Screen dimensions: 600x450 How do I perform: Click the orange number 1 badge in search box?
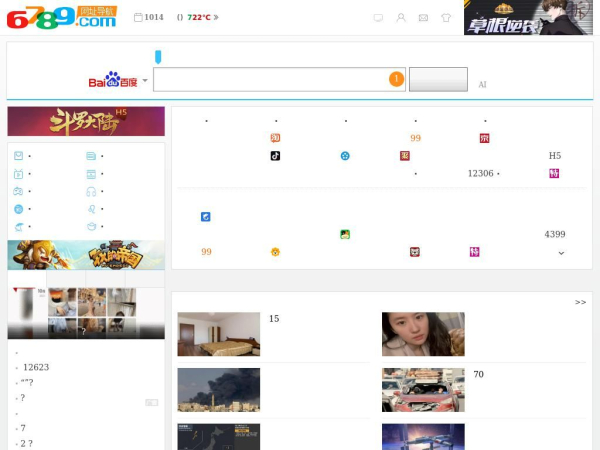tap(396, 79)
